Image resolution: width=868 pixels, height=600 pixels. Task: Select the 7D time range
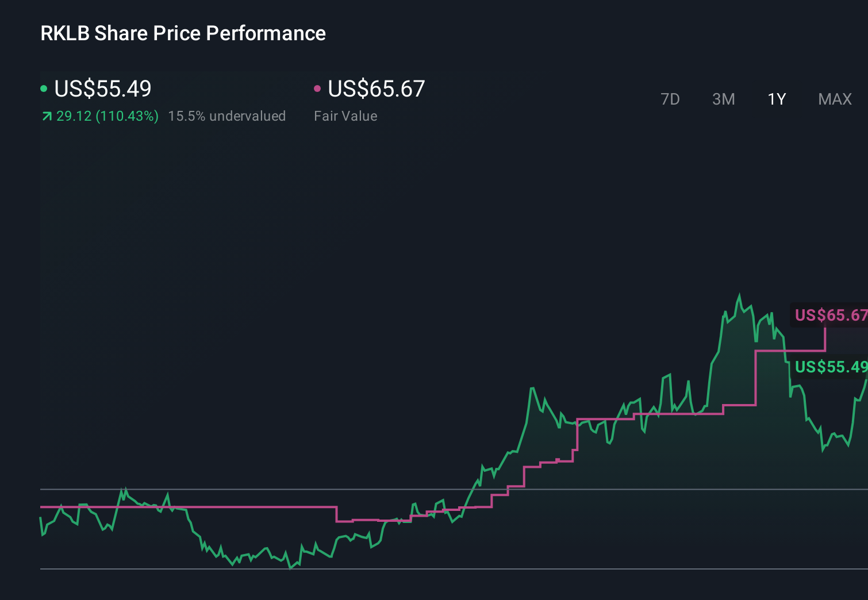[x=671, y=99]
